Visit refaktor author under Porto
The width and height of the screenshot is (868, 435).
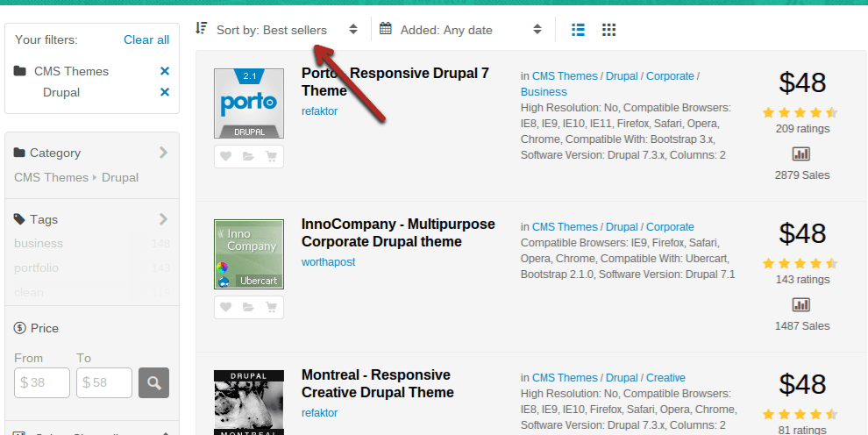(319, 111)
